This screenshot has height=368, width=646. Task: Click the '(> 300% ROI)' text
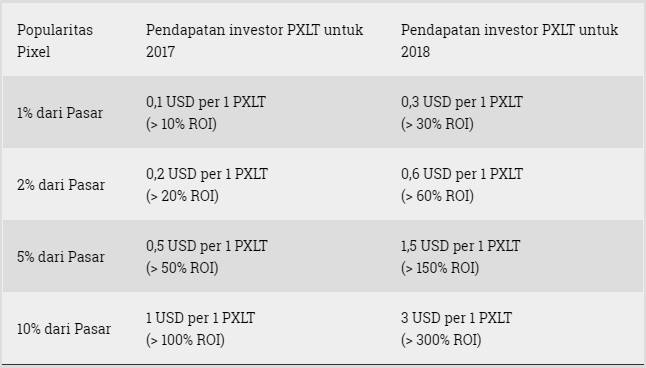point(441,340)
